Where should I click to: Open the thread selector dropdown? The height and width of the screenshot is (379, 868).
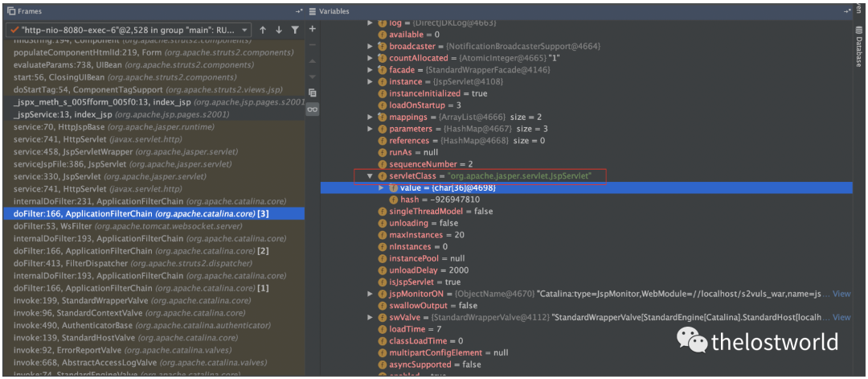pyautogui.click(x=245, y=30)
